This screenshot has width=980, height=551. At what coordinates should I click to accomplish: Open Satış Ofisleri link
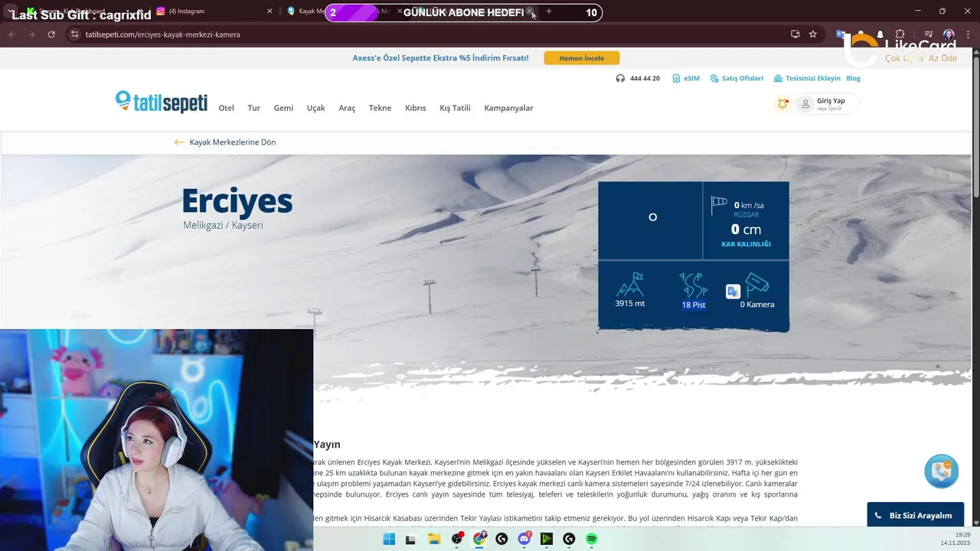pyautogui.click(x=737, y=78)
